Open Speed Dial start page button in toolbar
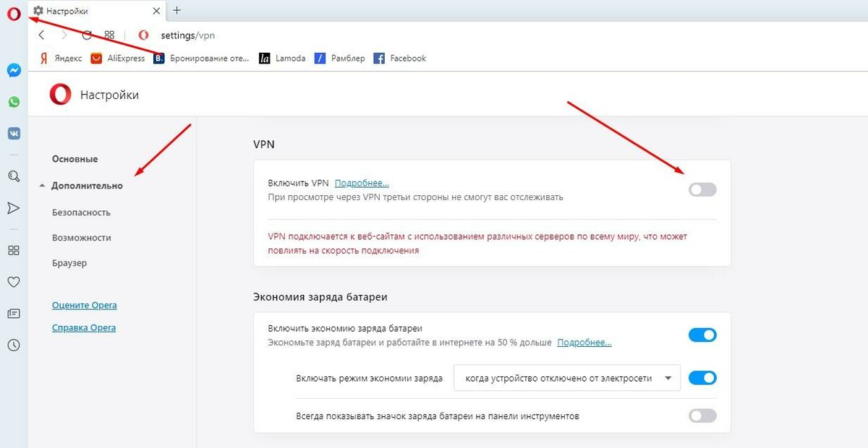This screenshot has width=868, height=448. [x=109, y=35]
